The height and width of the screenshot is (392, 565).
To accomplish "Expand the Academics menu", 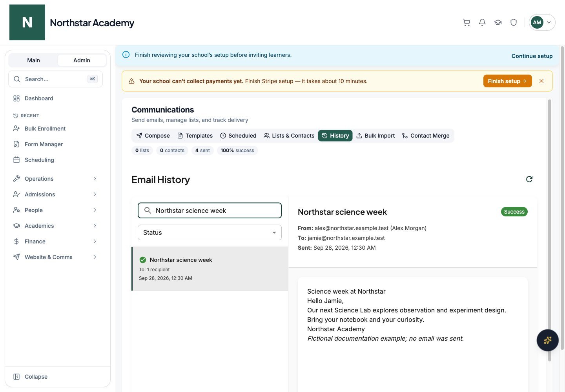I will [x=55, y=226].
